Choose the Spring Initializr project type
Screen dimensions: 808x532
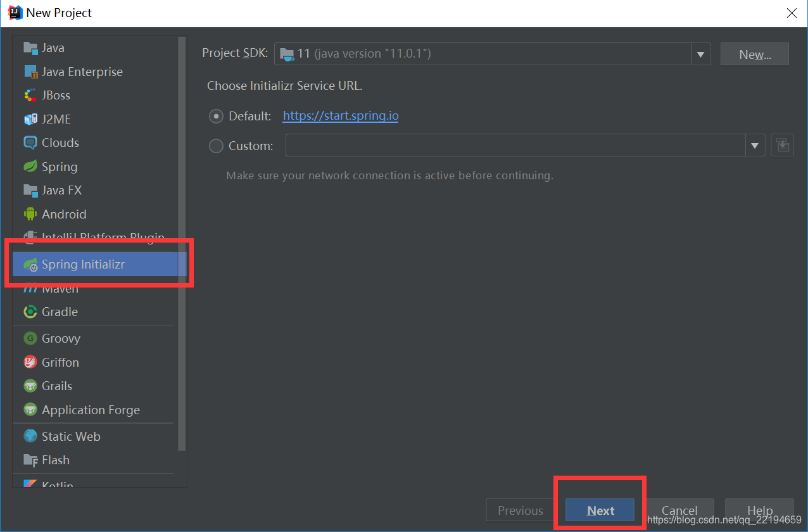(x=99, y=265)
